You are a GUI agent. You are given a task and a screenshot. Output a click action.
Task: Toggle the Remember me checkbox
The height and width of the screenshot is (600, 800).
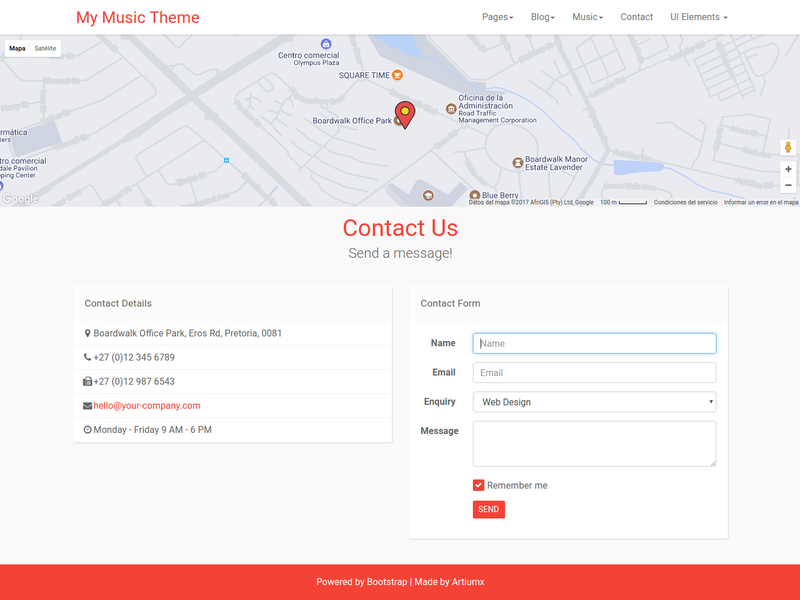coord(479,485)
